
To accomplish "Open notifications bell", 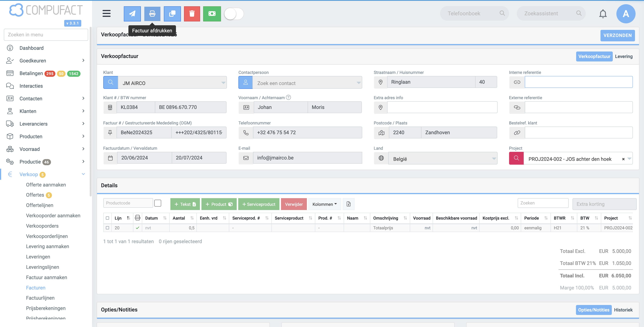I will coord(603,14).
